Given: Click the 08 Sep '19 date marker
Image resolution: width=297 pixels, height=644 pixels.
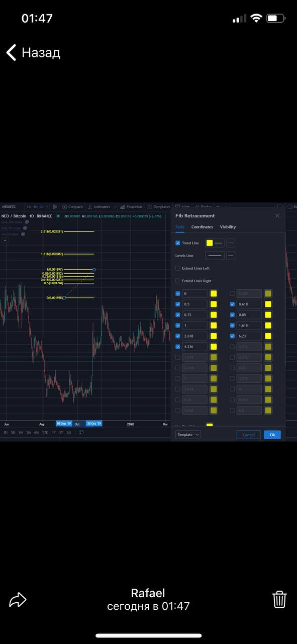Looking at the screenshot, I should [x=64, y=424].
